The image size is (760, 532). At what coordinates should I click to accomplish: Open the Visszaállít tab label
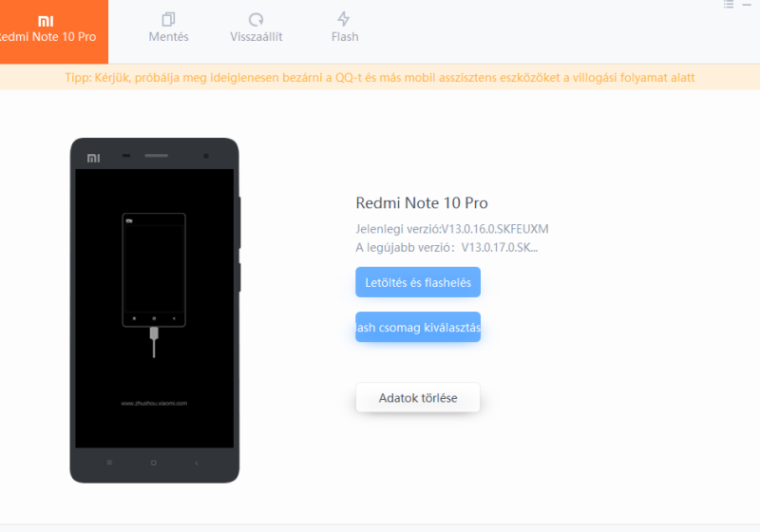click(256, 37)
